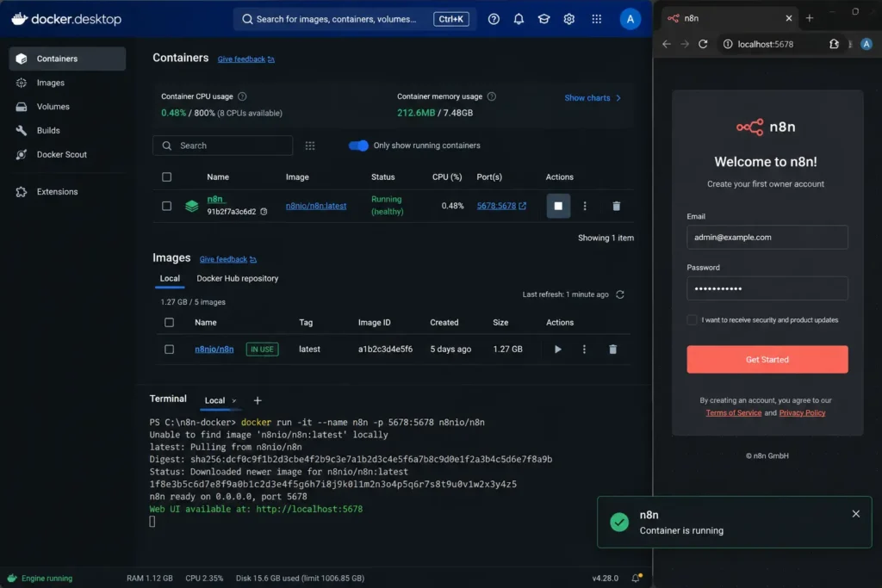Click the Ctrl+K shortcut badge

[450, 19]
